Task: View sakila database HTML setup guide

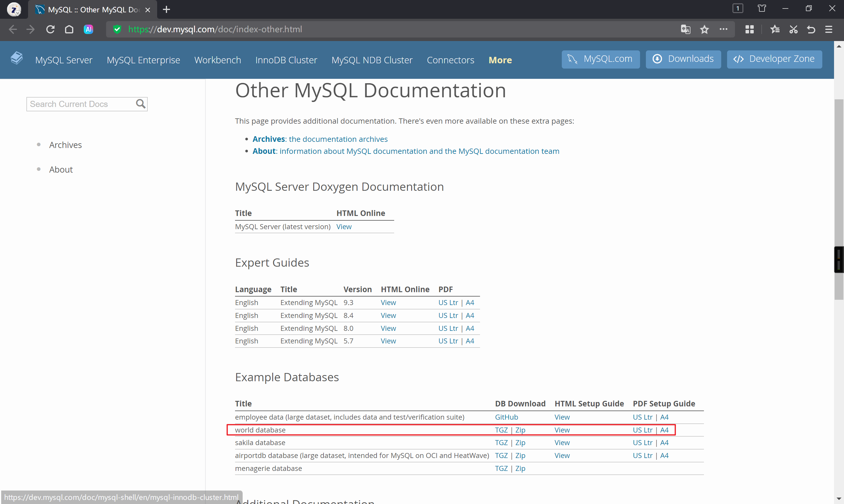Action: [x=562, y=442]
